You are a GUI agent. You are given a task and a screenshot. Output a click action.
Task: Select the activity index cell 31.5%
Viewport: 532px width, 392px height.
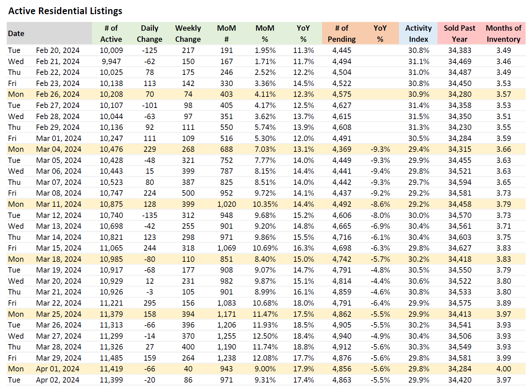(419, 117)
